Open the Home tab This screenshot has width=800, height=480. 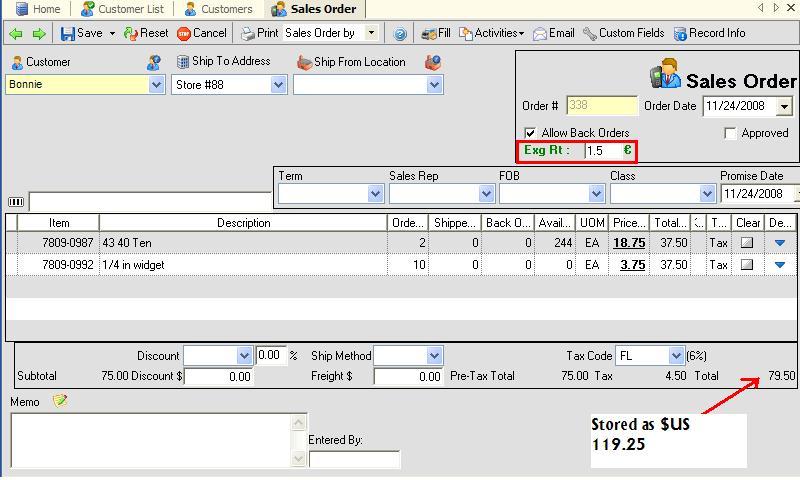click(x=38, y=9)
